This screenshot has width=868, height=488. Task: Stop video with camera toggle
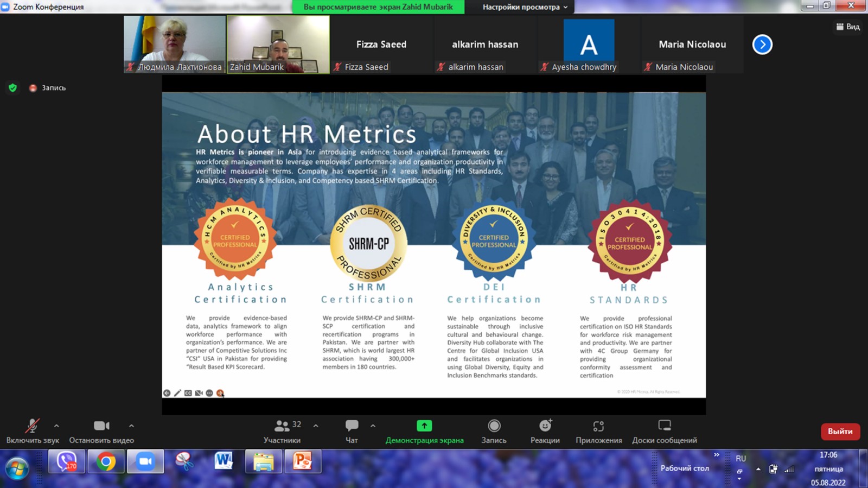click(101, 426)
